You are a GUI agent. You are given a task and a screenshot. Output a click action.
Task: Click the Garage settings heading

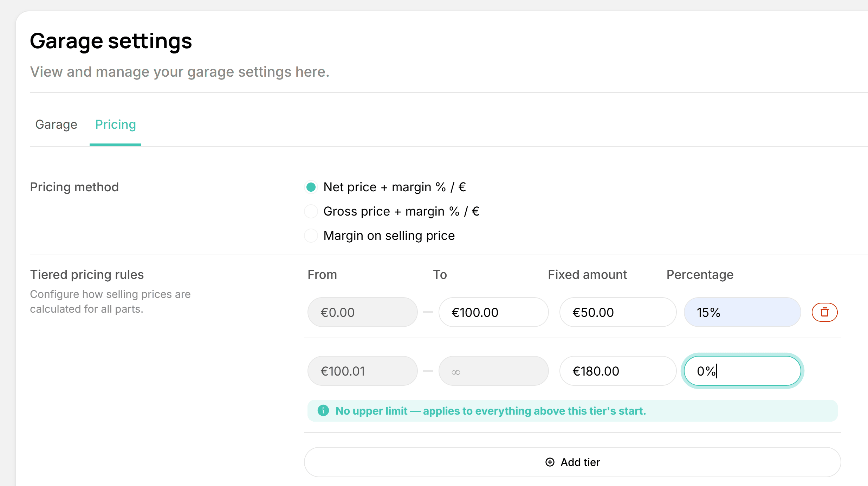[111, 41]
